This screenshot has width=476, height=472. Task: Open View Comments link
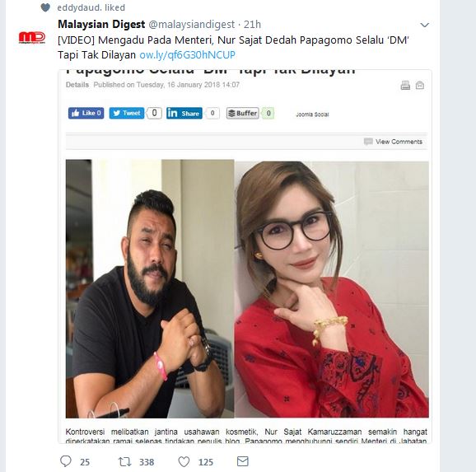(x=394, y=142)
